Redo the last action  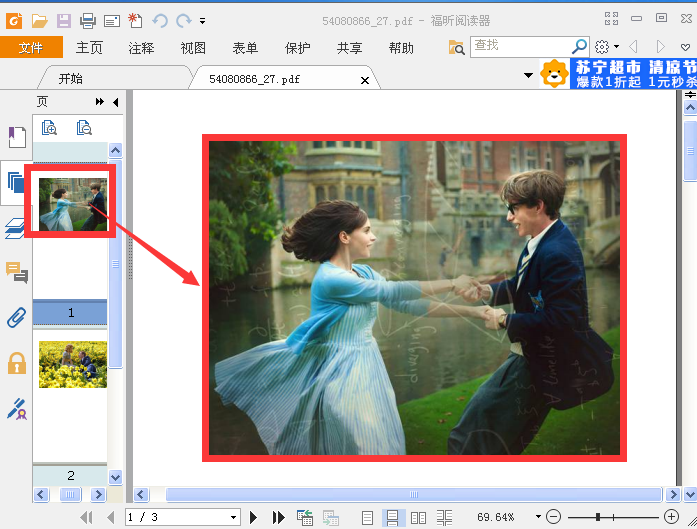(184, 20)
